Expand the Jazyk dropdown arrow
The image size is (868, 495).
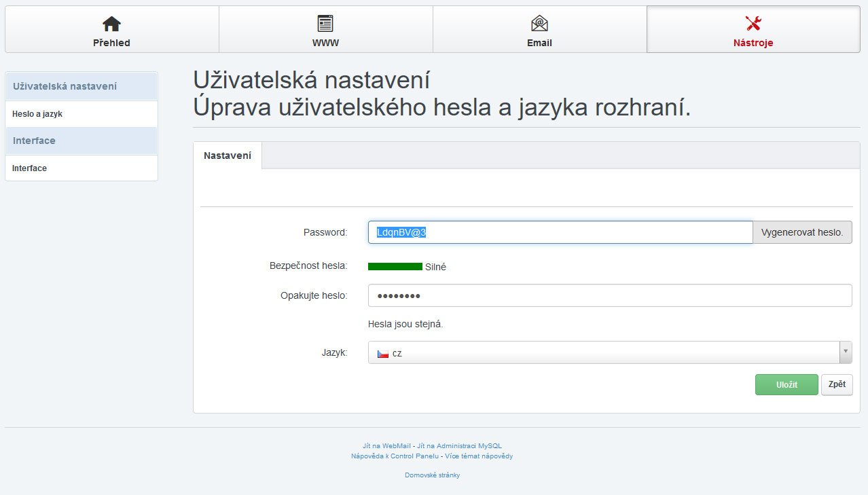pos(846,352)
